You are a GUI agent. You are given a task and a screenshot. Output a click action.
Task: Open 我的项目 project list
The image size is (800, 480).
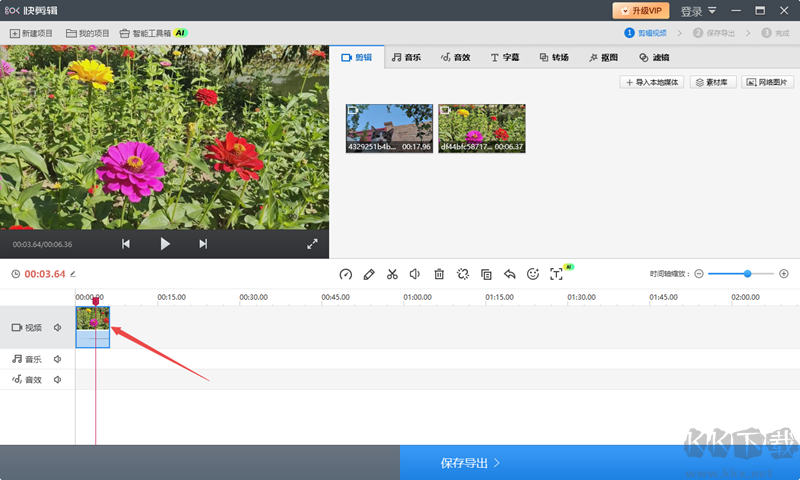[x=87, y=33]
